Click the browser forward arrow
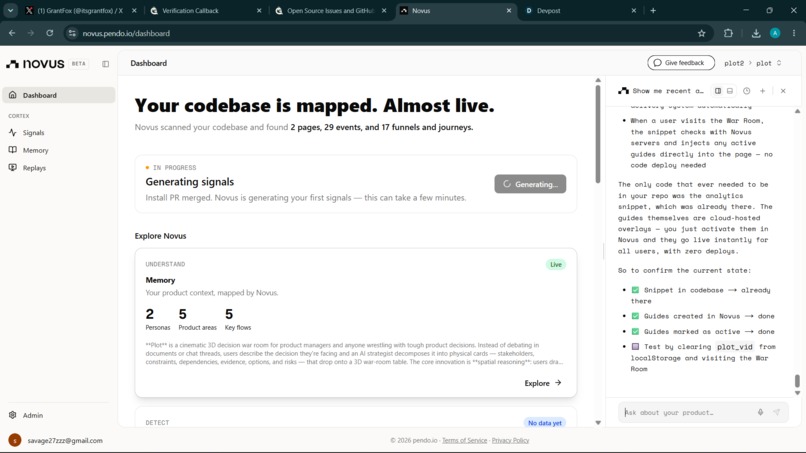This screenshot has width=806, height=453. coord(31,33)
